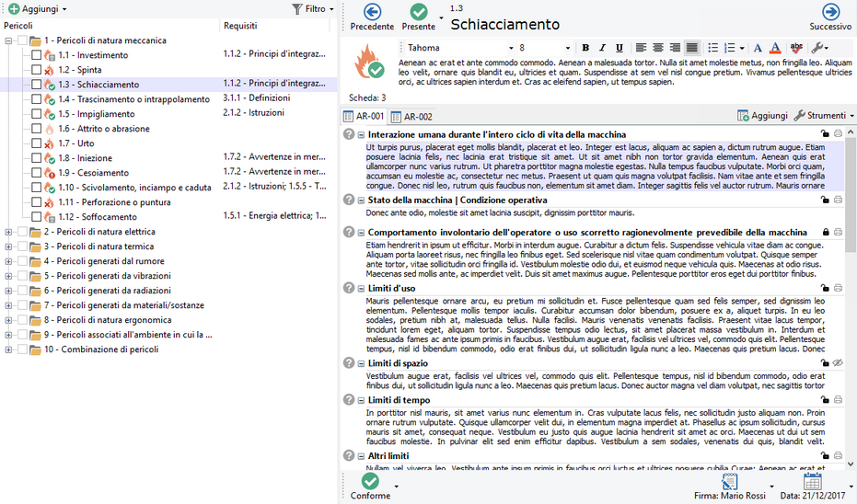Tick the checkbox for 1.7 - Urto
This screenshot has width=857, height=504.
[x=36, y=143]
